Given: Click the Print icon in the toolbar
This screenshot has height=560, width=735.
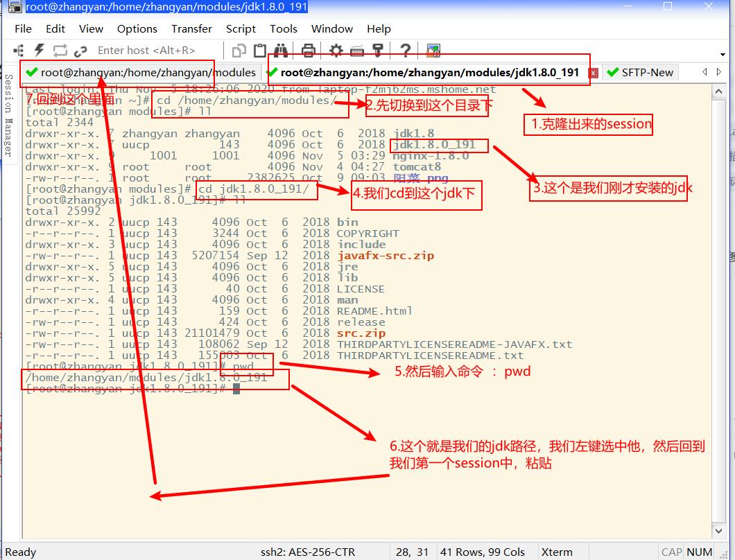Looking at the screenshot, I should coord(308,50).
